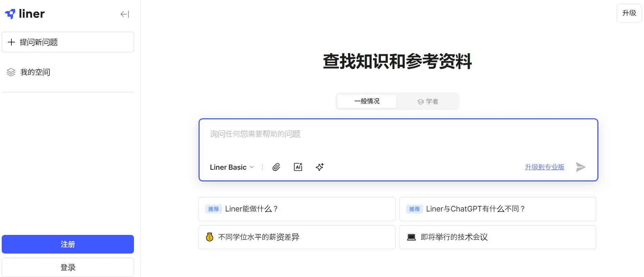Screen dimensions: 644x277
Task: Click the paperclip attachment icon
Action: point(276,167)
